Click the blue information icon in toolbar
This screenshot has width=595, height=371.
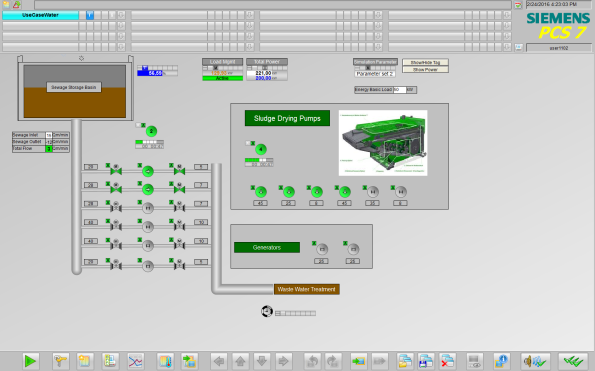[x=501, y=361]
